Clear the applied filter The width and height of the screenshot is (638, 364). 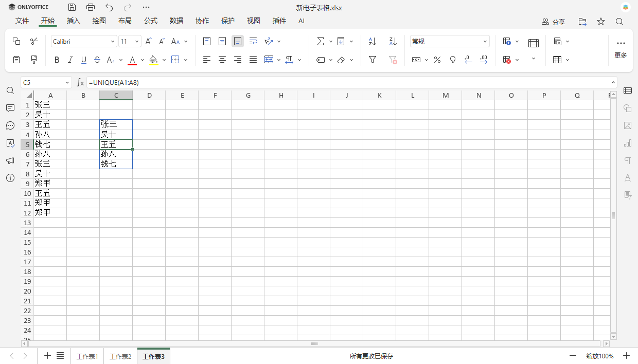pos(393,60)
